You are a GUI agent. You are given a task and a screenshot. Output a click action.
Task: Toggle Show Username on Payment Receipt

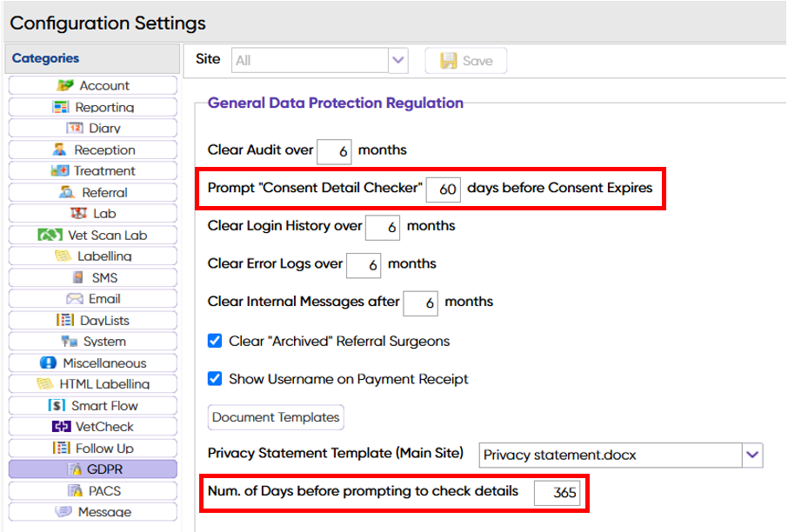(215, 379)
